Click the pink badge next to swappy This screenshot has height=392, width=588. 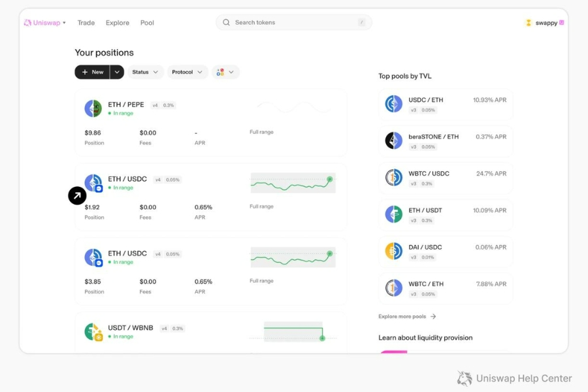pyautogui.click(x=561, y=22)
